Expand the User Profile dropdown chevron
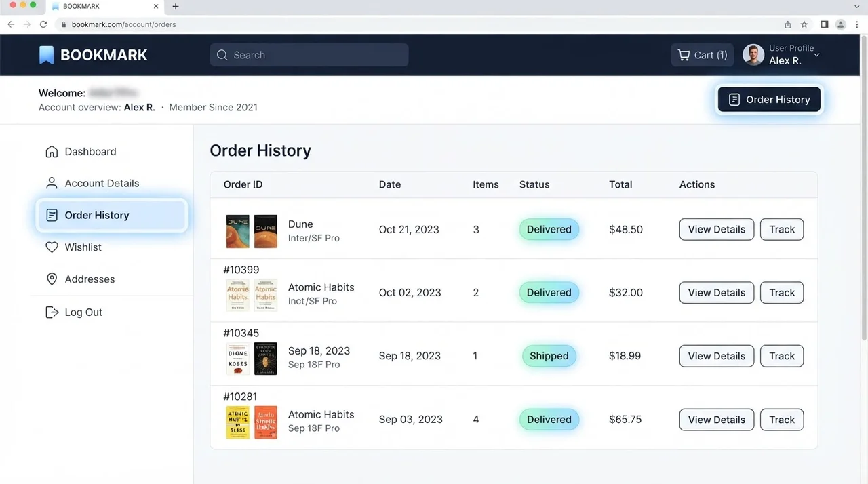Image resolution: width=868 pixels, height=484 pixels. (x=816, y=55)
